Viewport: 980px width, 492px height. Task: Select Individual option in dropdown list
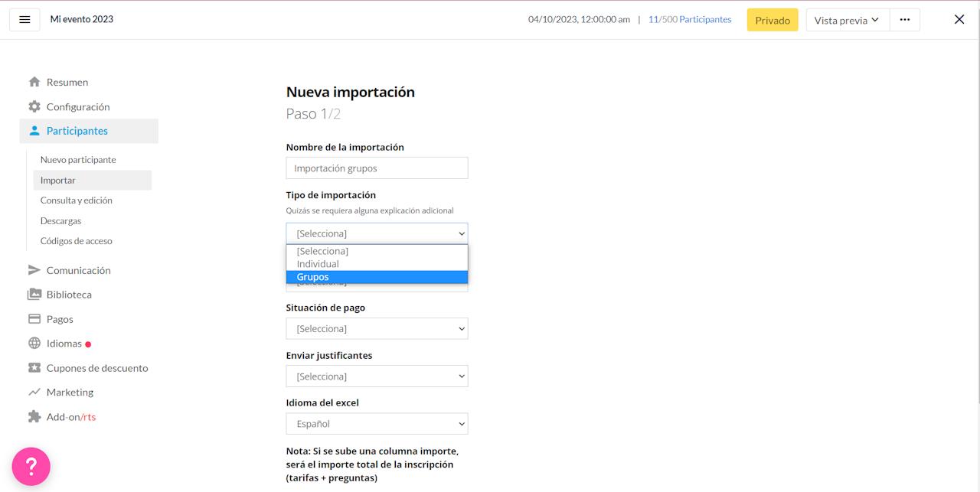[377, 264]
